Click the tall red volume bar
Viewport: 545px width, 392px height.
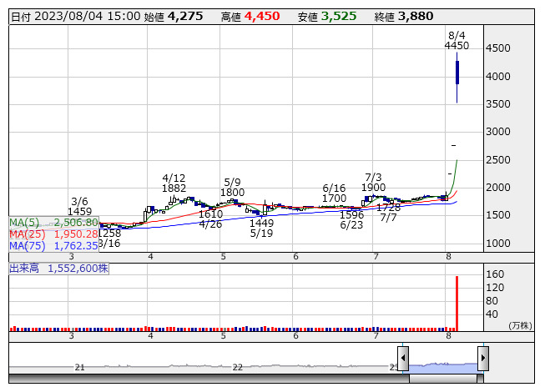click(457, 303)
